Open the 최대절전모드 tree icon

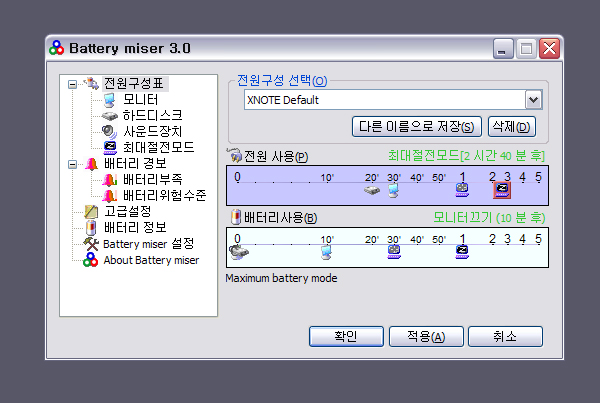click(x=109, y=148)
